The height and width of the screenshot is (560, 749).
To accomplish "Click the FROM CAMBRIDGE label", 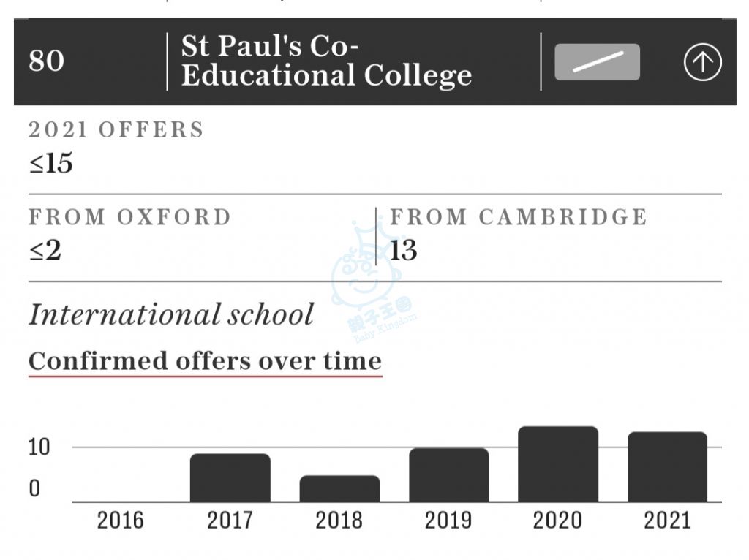I will coord(519,217).
